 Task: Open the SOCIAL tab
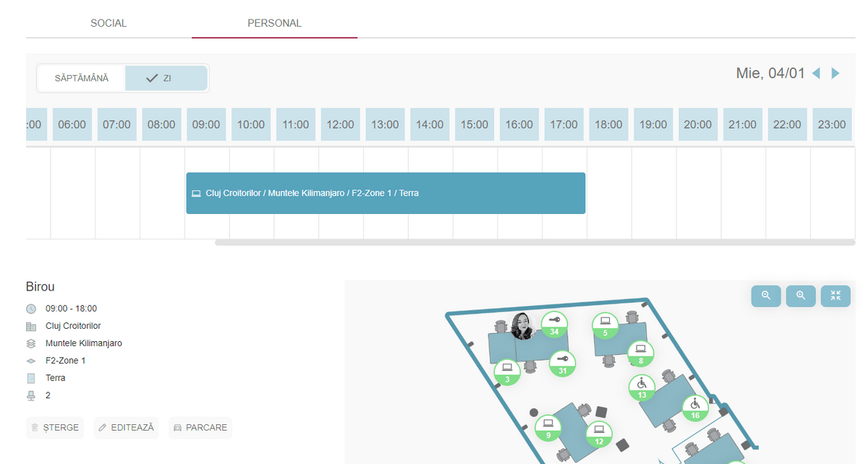click(109, 23)
